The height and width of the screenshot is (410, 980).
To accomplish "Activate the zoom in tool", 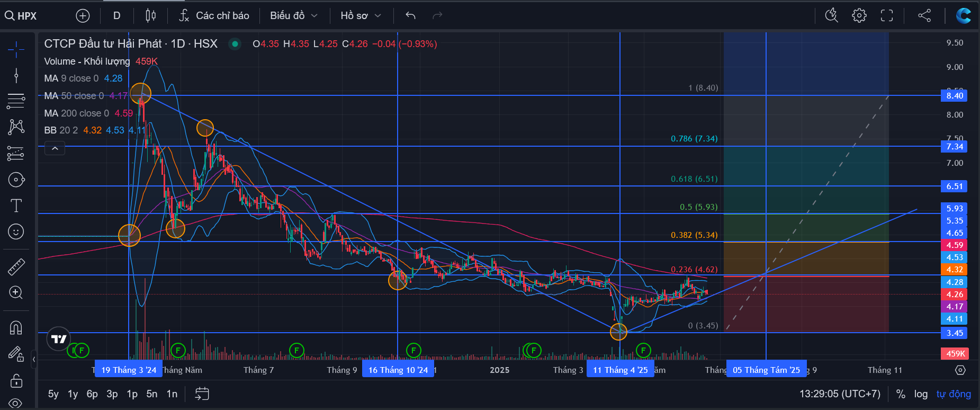I will (x=16, y=292).
